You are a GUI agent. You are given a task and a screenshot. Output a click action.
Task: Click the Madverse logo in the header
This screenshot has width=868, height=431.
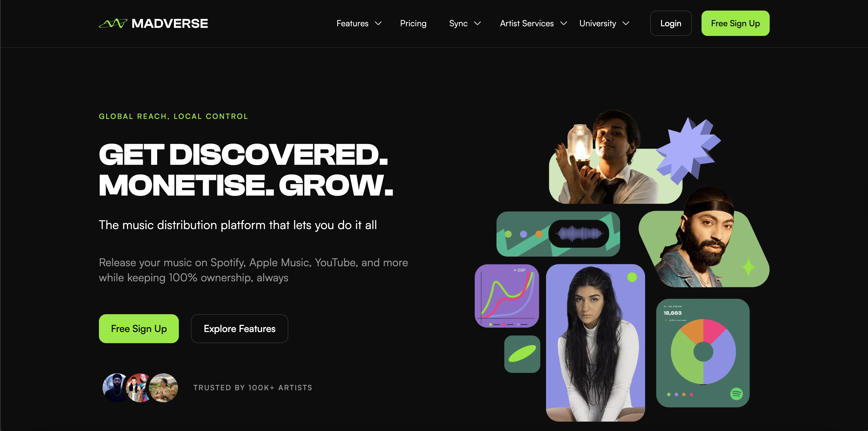point(153,23)
